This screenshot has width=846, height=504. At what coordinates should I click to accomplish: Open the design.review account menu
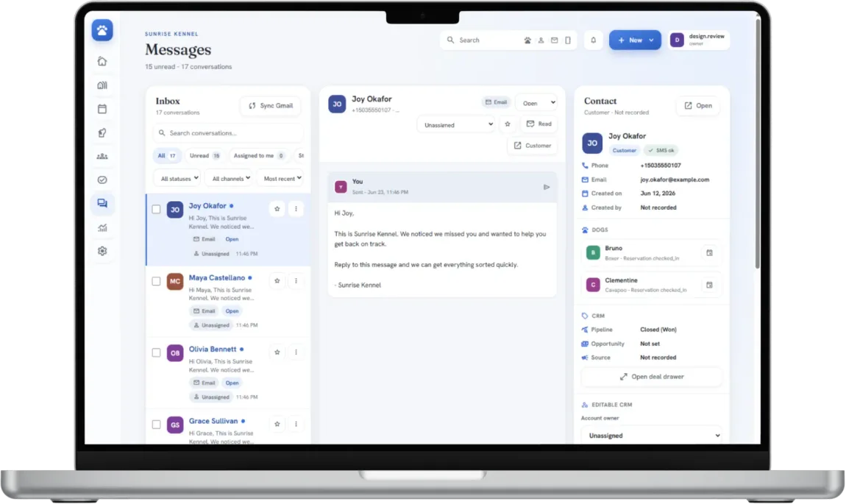pyautogui.click(x=699, y=40)
